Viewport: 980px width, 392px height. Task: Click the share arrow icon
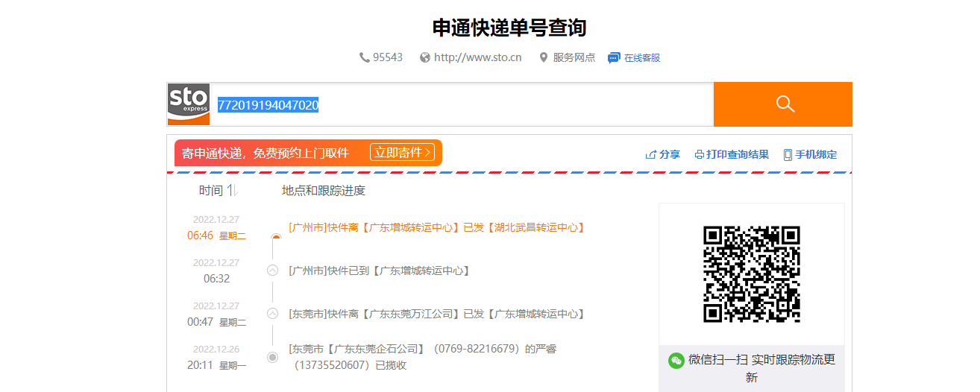click(651, 155)
